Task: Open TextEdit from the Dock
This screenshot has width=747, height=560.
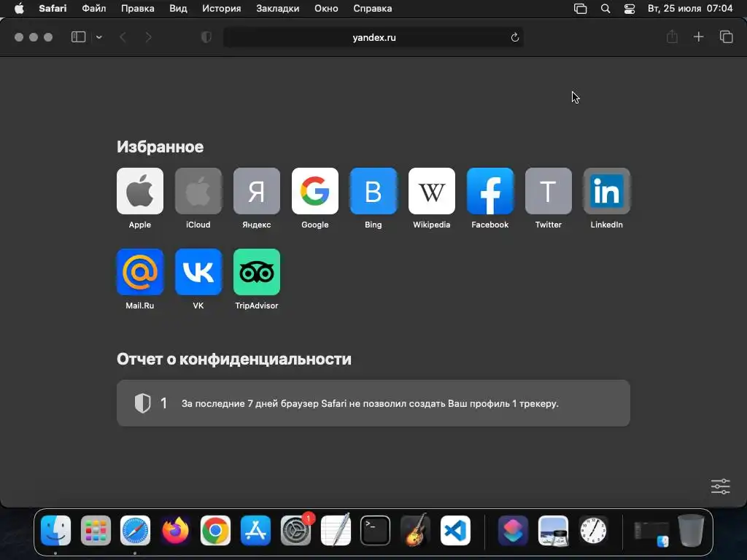Action: coord(336,530)
